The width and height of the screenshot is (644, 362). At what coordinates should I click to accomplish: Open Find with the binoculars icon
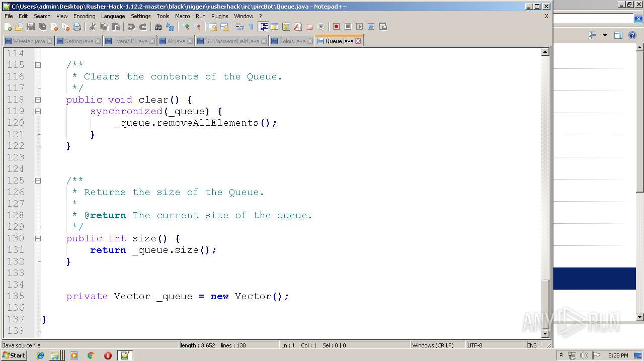pyautogui.click(x=158, y=27)
